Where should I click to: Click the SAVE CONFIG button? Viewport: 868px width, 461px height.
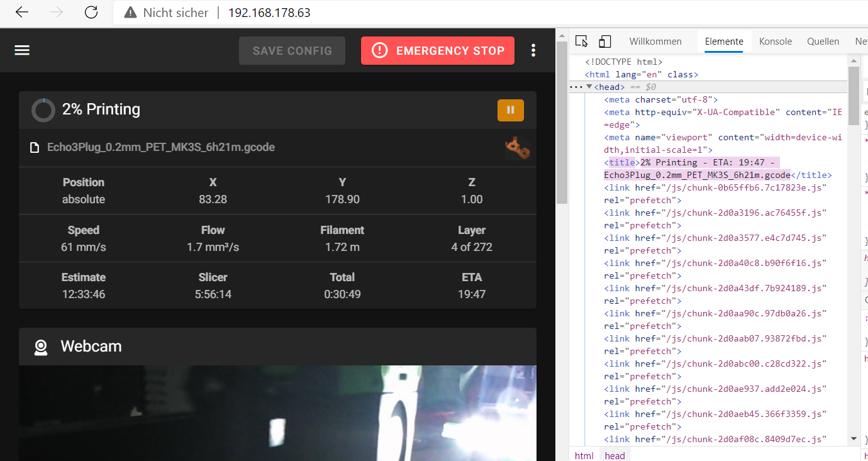tap(292, 51)
